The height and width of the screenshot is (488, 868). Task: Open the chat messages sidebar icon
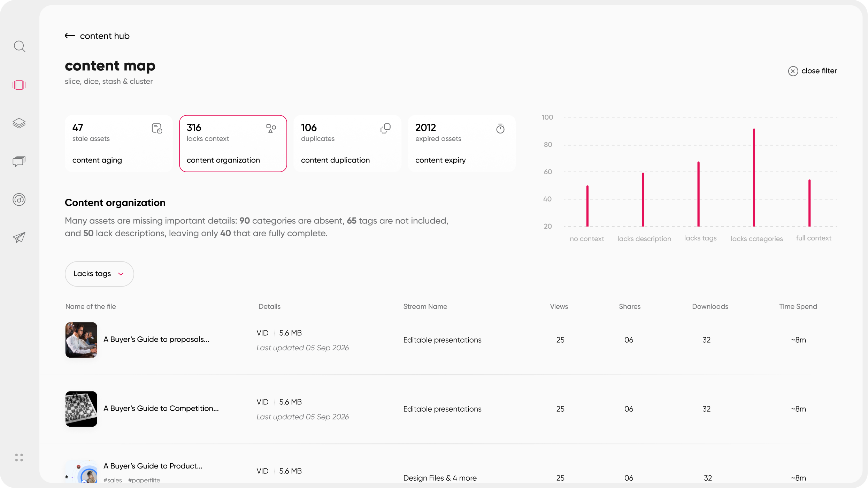[19, 161]
